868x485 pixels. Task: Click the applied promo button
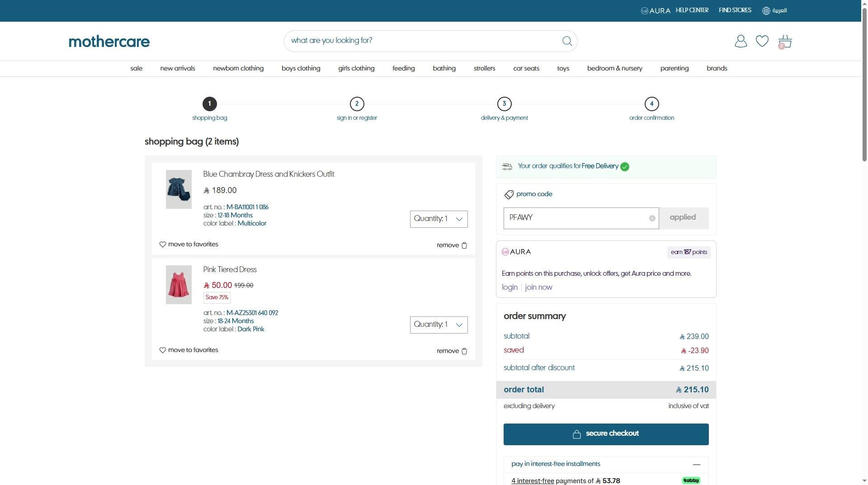pyautogui.click(x=684, y=218)
